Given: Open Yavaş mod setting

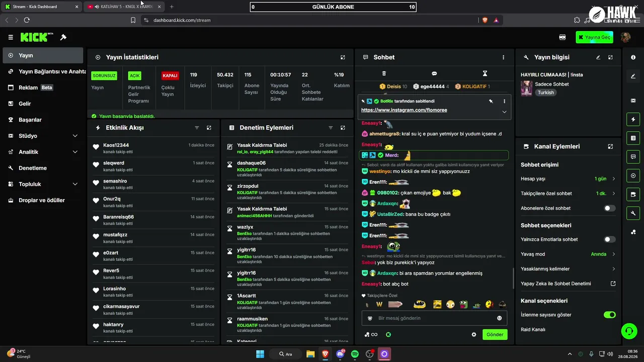Looking at the screenshot, I should pos(568,254).
